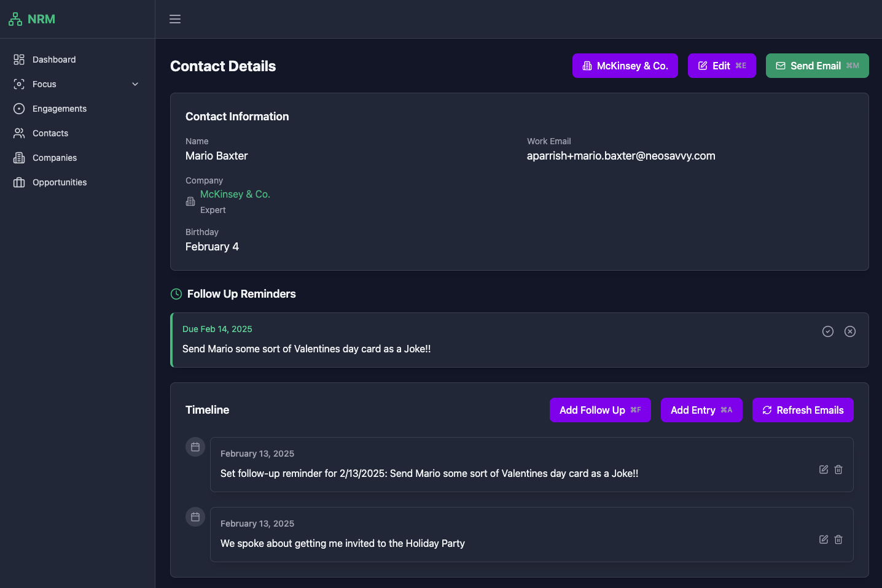This screenshot has width=882, height=588.
Task: Click the Engagements target icon in the sidebar
Action: [18, 109]
